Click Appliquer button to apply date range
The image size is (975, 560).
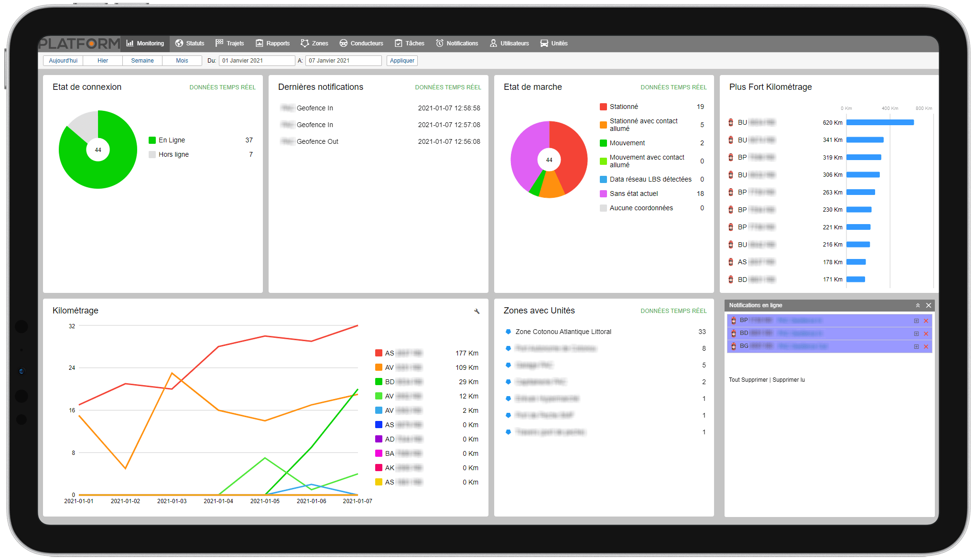click(x=402, y=60)
